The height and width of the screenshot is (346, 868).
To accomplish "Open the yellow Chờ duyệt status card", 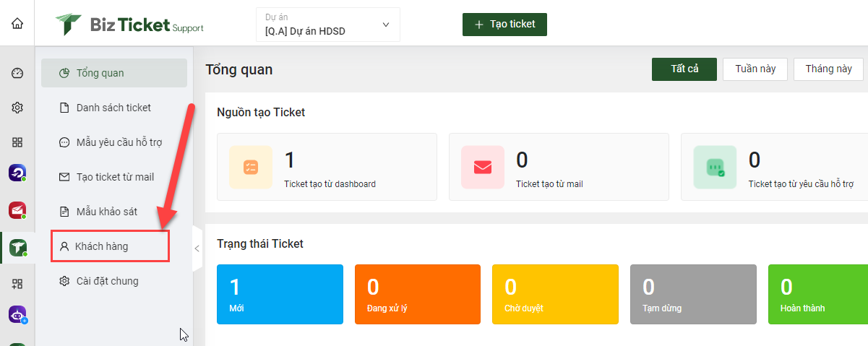I will click(x=555, y=294).
